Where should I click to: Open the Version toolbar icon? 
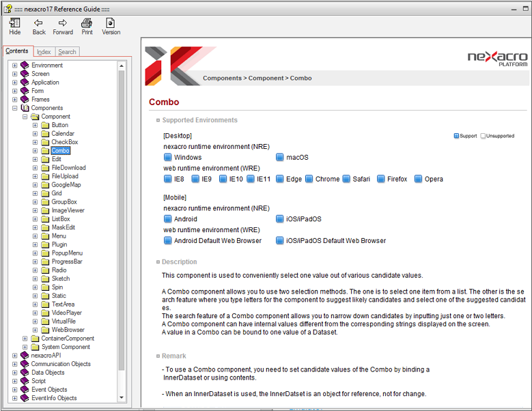(111, 23)
